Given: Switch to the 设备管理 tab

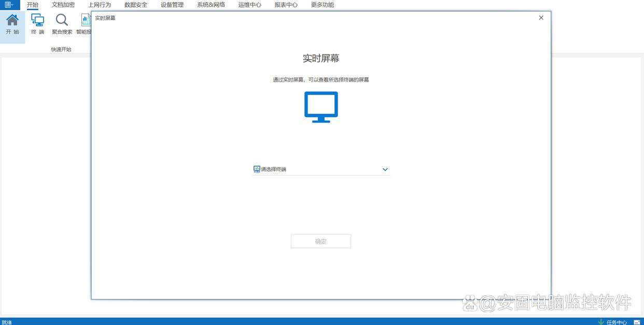Looking at the screenshot, I should click(x=172, y=5).
